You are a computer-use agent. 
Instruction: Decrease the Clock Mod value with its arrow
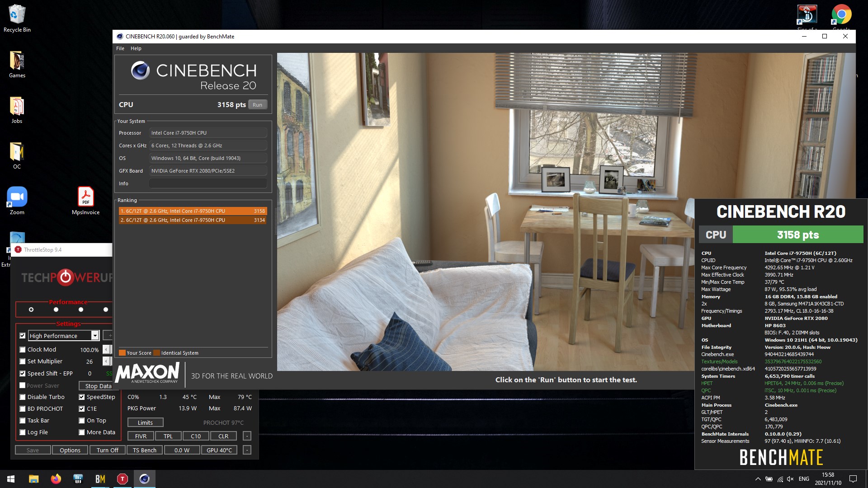pos(106,349)
